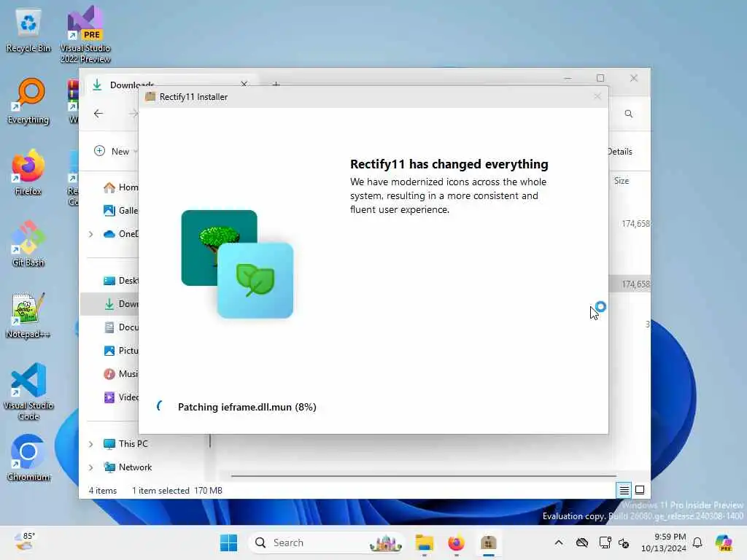
Task: Switch Explorer to details list view
Action: tap(624, 490)
